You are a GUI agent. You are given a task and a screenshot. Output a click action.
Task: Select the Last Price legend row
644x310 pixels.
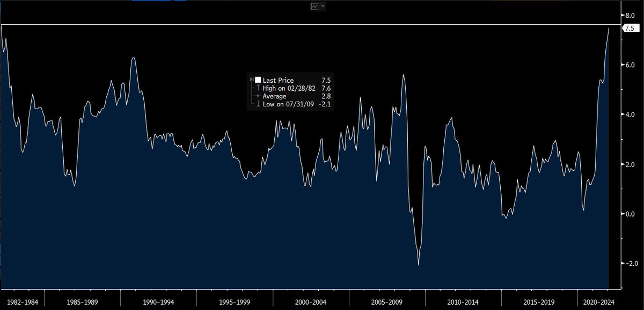tap(290, 80)
